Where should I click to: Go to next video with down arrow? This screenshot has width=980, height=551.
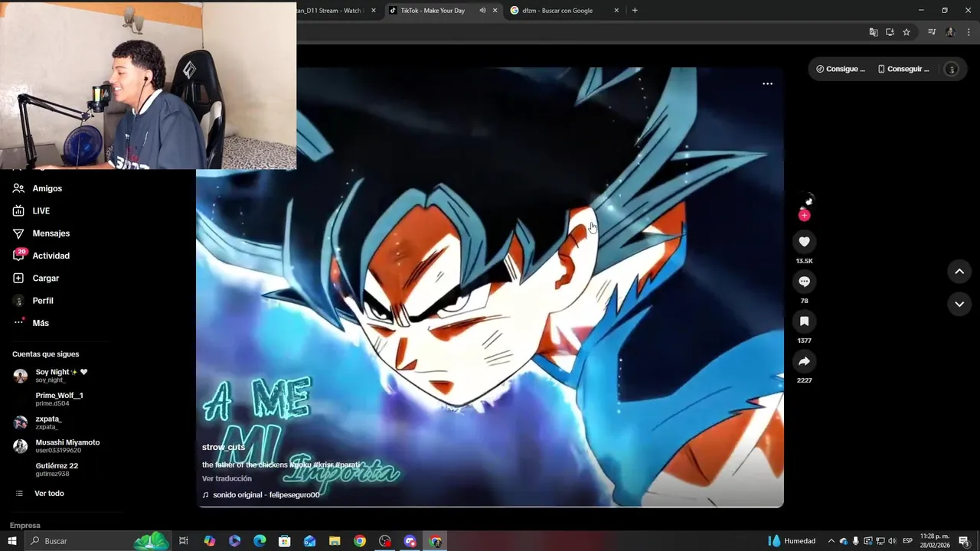click(x=959, y=304)
